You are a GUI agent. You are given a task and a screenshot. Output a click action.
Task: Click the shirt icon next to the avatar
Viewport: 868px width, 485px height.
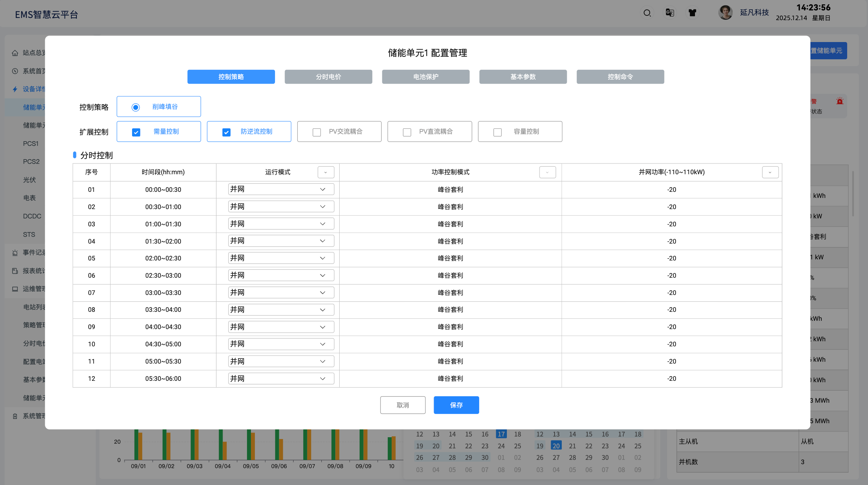[x=692, y=13]
